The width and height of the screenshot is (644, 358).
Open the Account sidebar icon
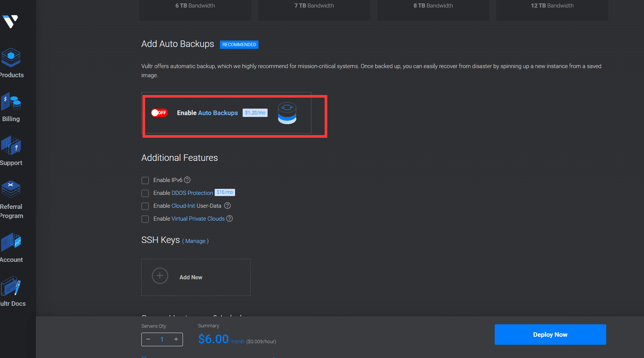point(11,242)
